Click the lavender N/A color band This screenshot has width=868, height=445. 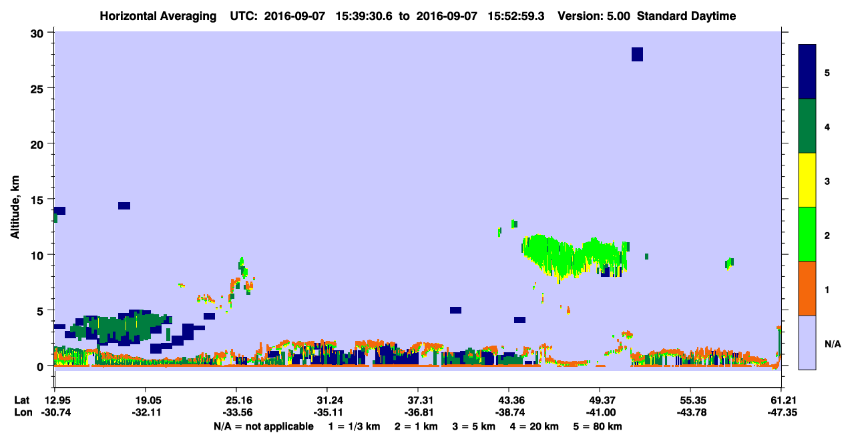tap(807, 342)
